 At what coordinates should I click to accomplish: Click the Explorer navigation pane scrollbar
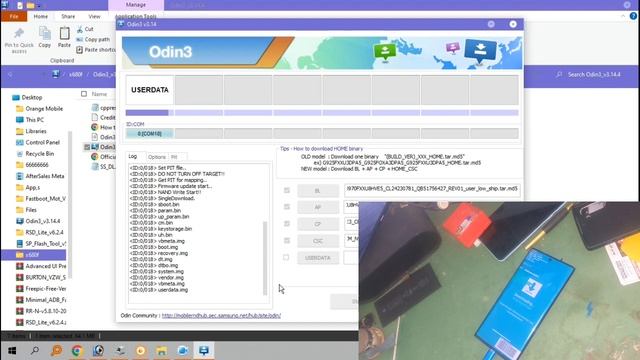point(70,204)
